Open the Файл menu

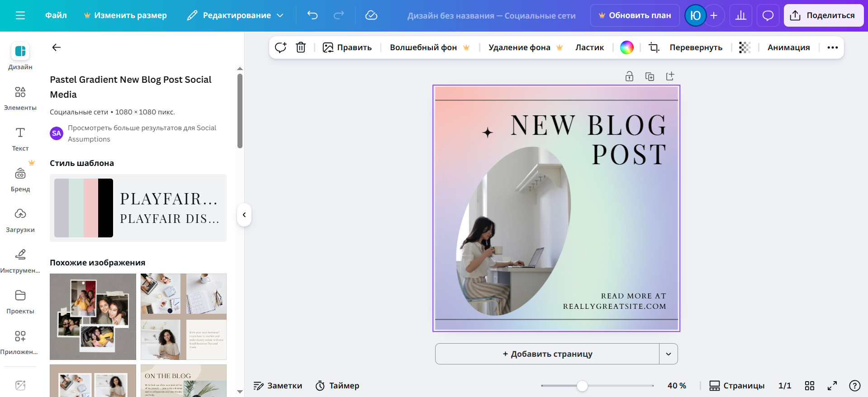[56, 15]
